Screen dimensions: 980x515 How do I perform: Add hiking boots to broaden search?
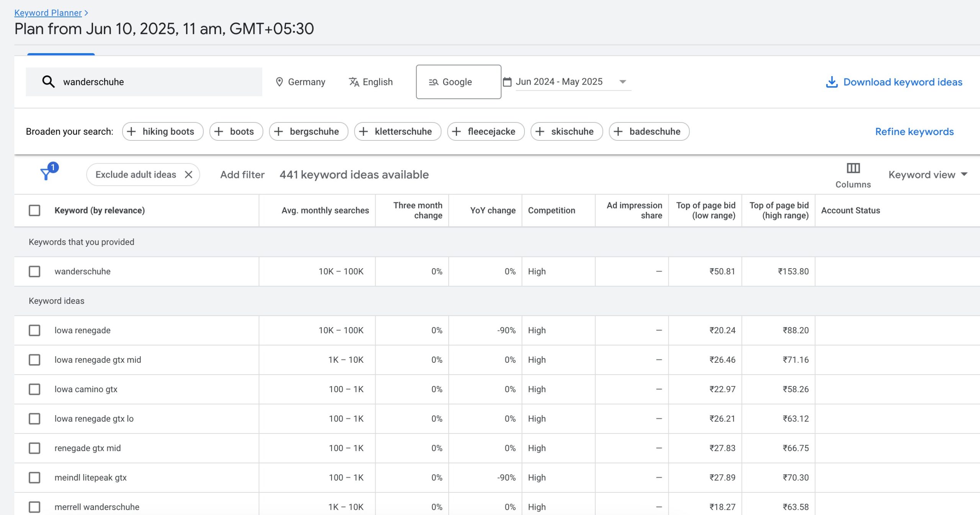point(162,132)
